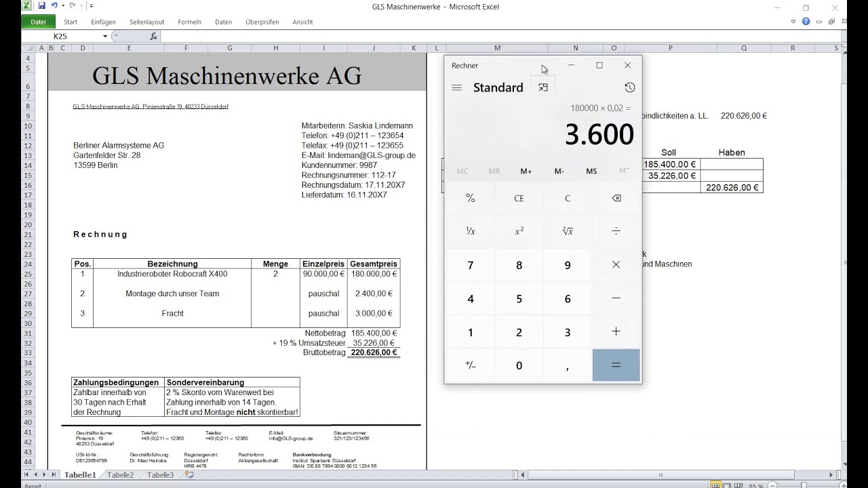Open the Einfügen ribbon tab

(103, 22)
